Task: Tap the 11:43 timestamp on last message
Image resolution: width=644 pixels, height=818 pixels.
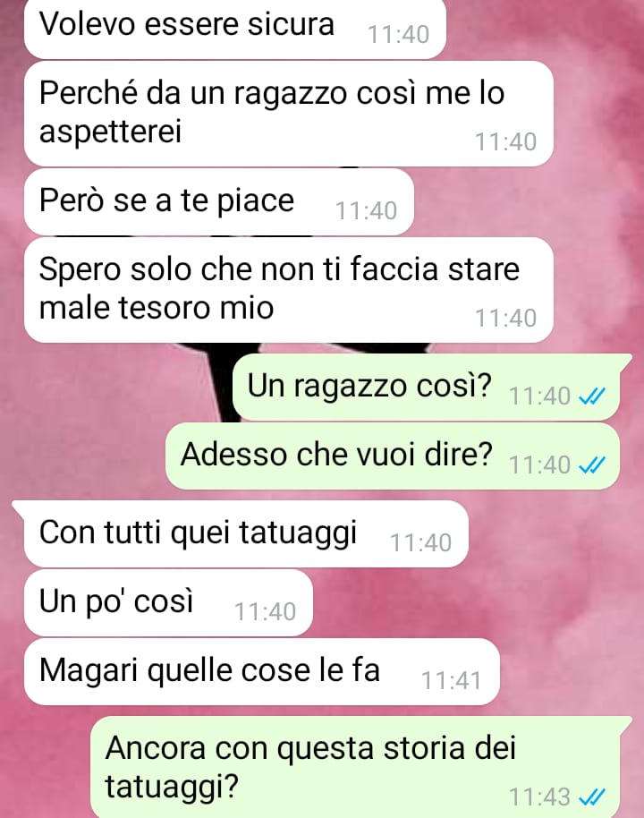Action: 539,797
